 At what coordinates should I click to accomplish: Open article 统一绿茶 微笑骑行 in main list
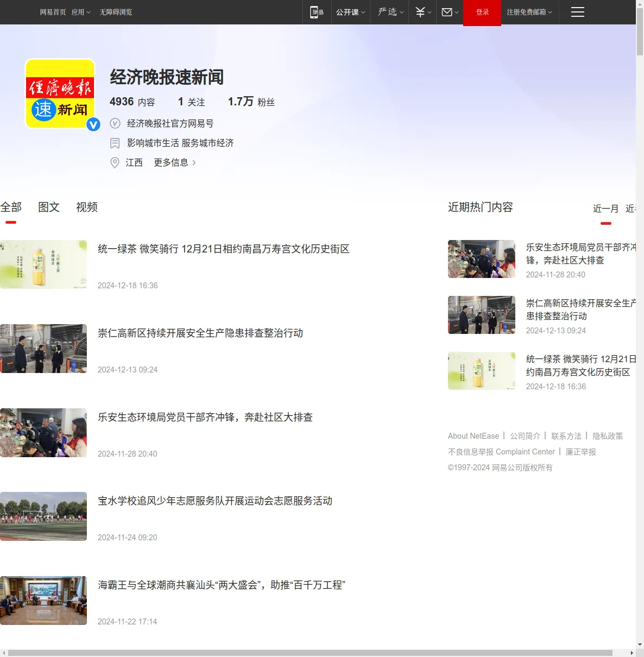pyautogui.click(x=223, y=249)
